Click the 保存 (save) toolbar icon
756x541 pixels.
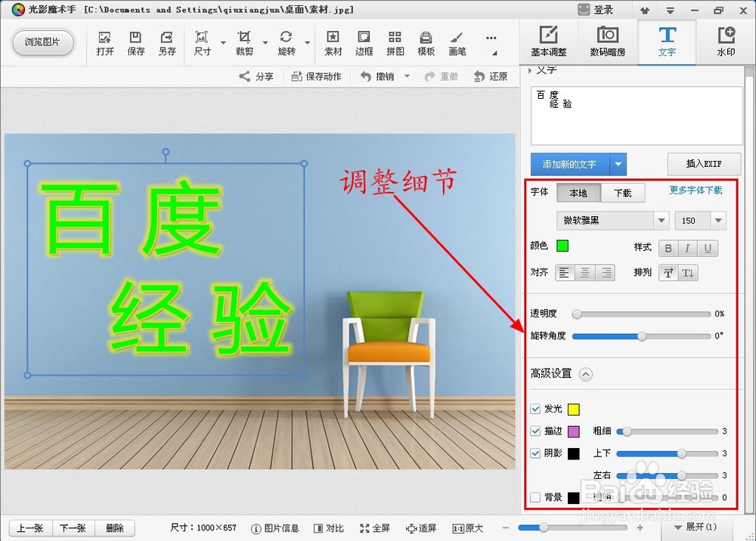[136, 43]
